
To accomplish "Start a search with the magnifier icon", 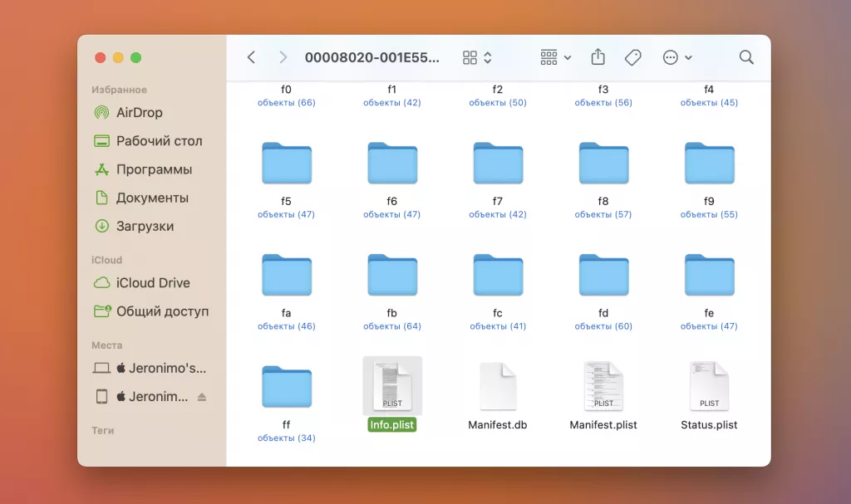I will click(745, 57).
